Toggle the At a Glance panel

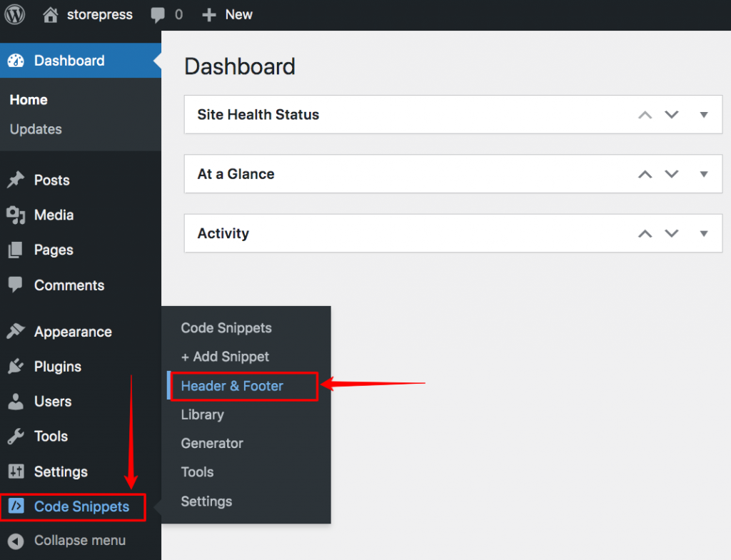[x=704, y=174]
